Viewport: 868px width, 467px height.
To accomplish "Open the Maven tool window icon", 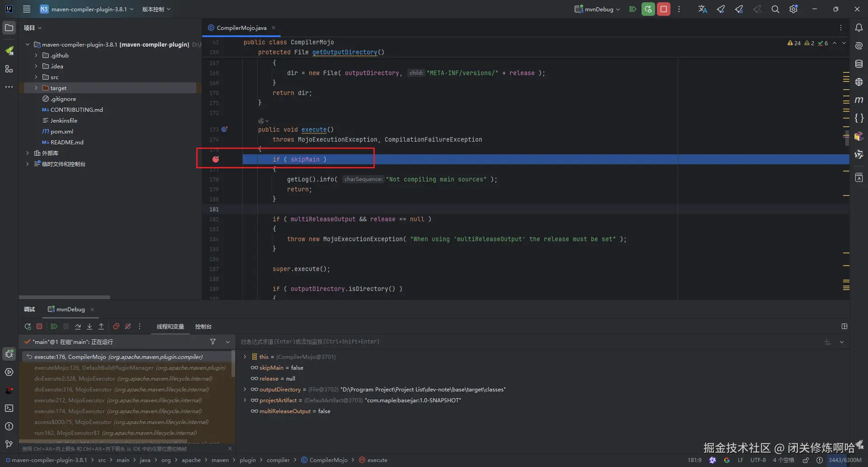I will pyautogui.click(x=859, y=100).
